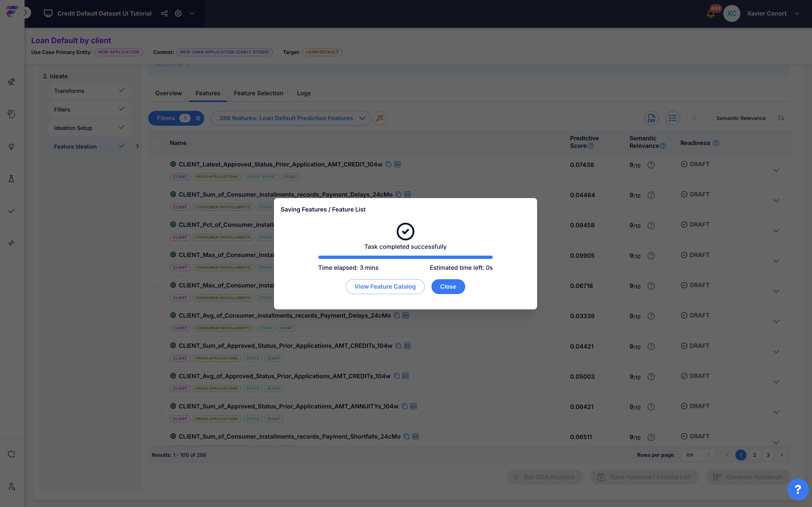Close the saving features dialog

(x=448, y=286)
